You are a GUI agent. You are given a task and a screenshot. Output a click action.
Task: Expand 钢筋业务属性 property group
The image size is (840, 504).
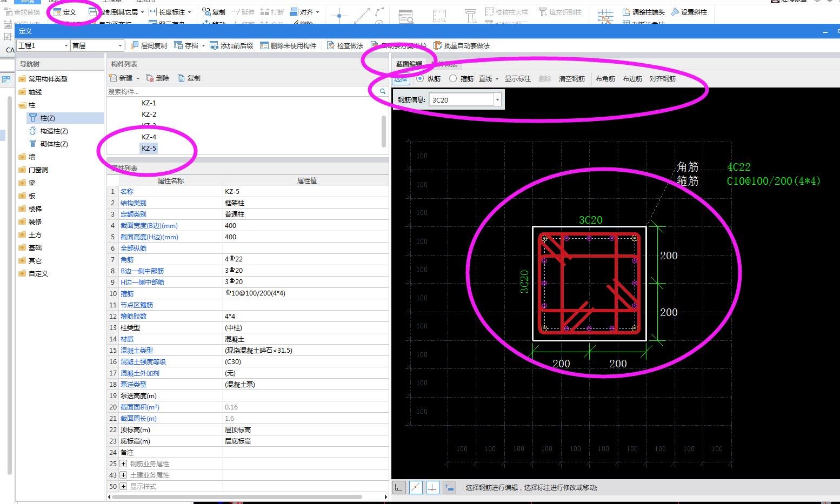coord(123,464)
